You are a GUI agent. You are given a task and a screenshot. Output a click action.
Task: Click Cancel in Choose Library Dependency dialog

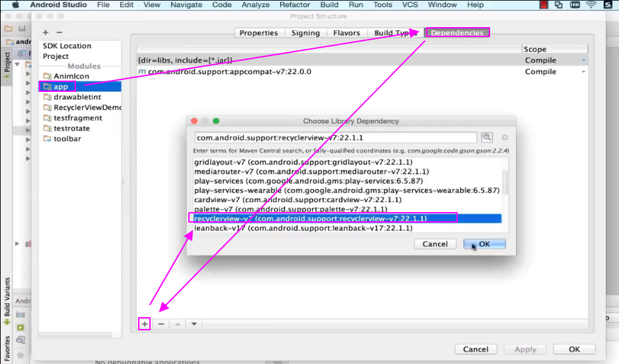pyautogui.click(x=435, y=244)
